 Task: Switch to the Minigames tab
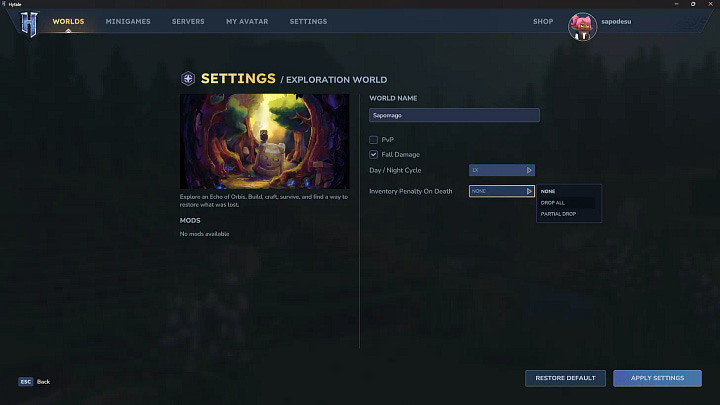pos(128,22)
